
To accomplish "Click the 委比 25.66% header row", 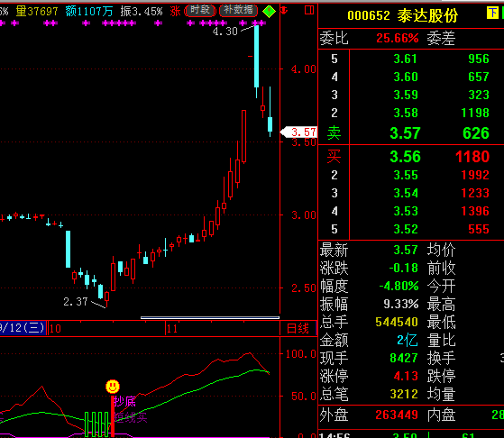I will pyautogui.click(x=411, y=39).
